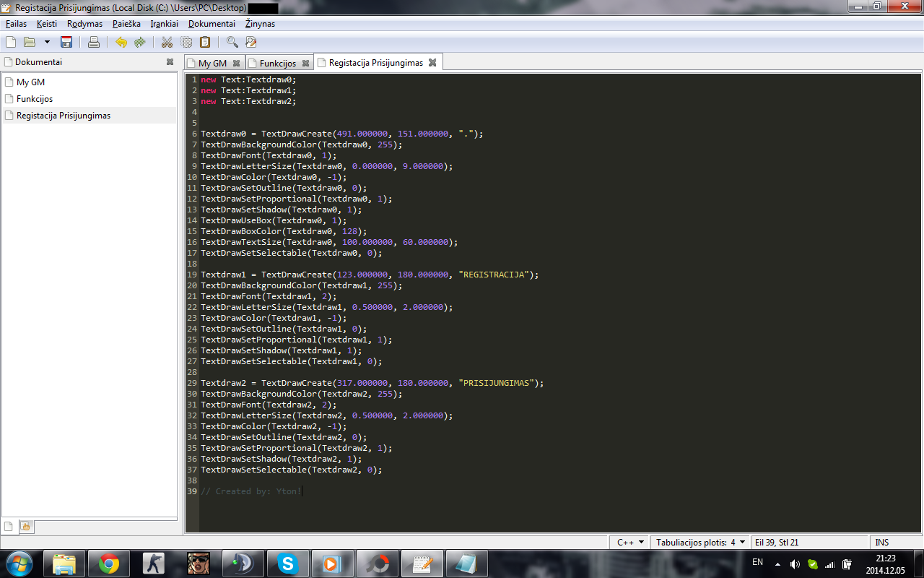Open the Įrankiai menu

(x=164, y=24)
